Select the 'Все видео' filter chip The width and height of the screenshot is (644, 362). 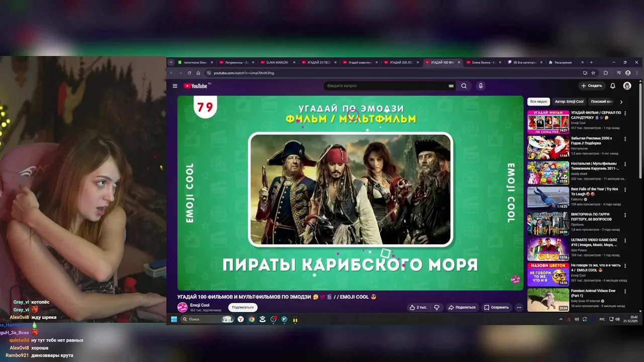[x=538, y=102]
